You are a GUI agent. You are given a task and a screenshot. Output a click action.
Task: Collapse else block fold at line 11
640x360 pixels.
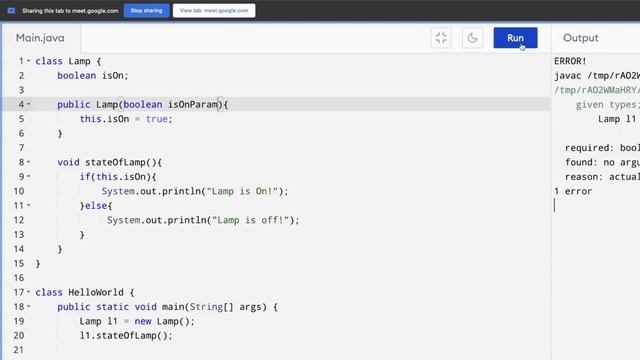pos(29,205)
